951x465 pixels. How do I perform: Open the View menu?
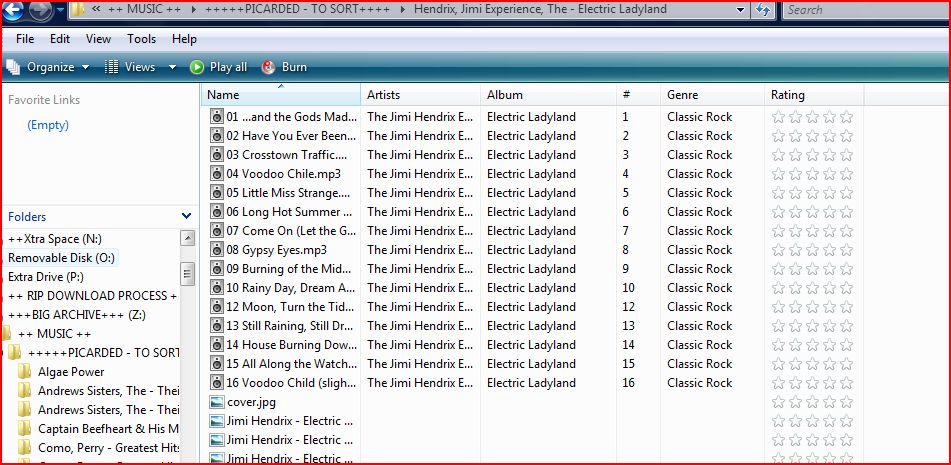click(x=98, y=39)
